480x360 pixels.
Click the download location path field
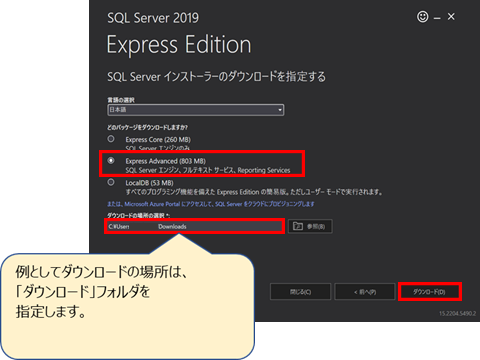point(195,226)
